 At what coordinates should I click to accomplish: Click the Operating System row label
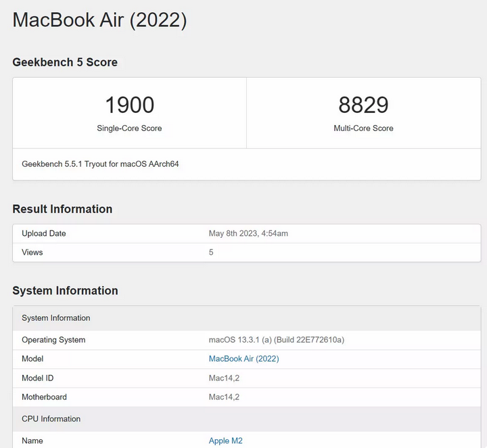click(53, 340)
